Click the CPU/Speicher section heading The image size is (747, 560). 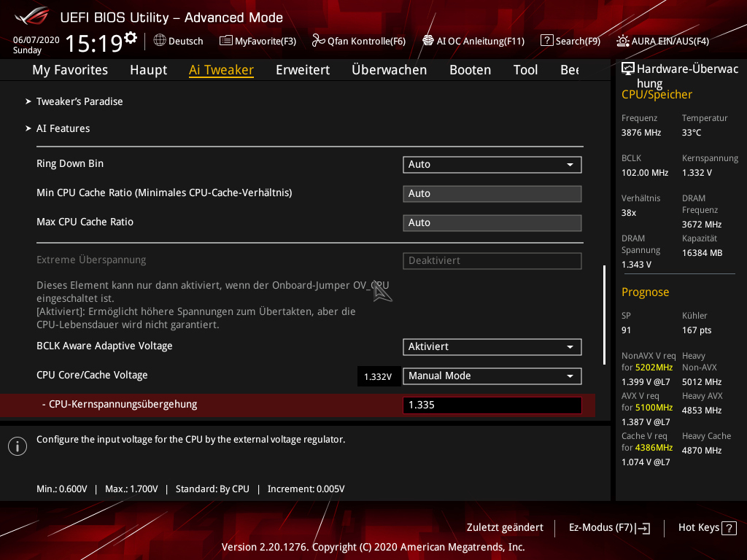point(657,95)
